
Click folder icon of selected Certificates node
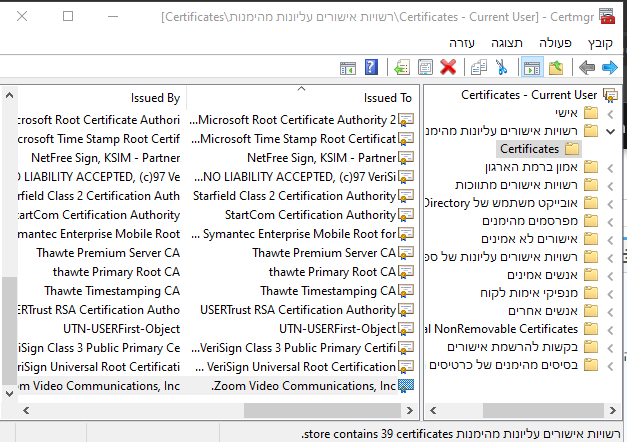click(572, 149)
